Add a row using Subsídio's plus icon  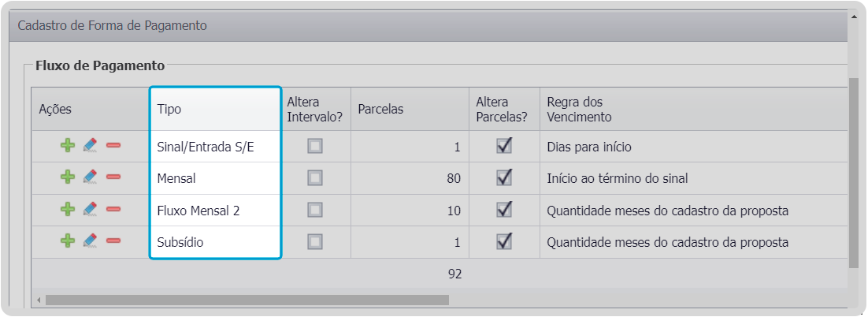click(x=68, y=241)
